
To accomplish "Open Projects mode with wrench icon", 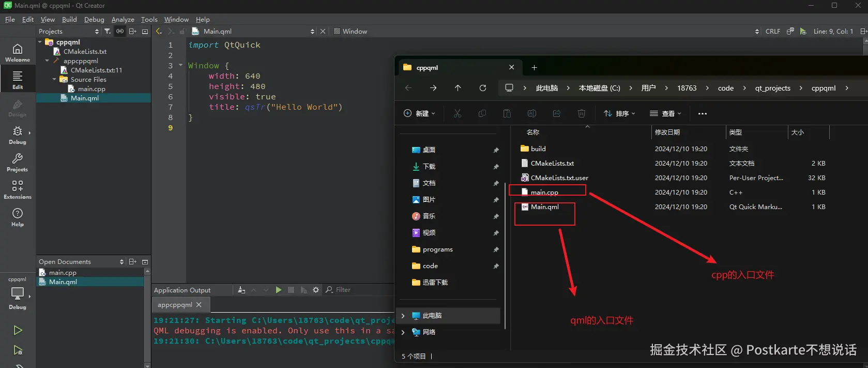I will click(x=18, y=162).
